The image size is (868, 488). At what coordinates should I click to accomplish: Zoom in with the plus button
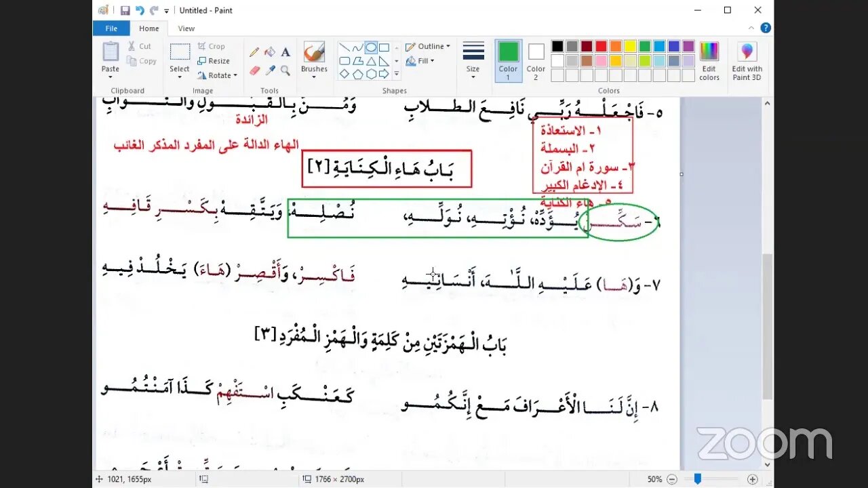pos(752,479)
